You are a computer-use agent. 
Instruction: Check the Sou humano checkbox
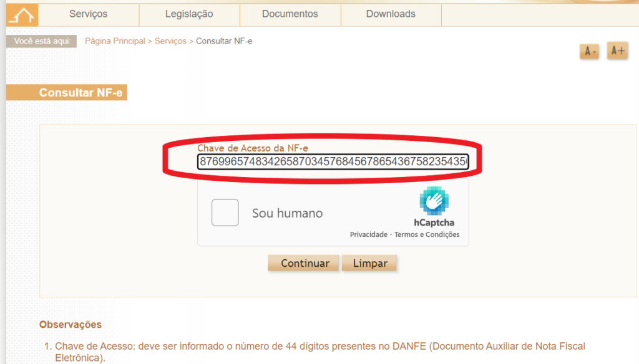point(225,213)
